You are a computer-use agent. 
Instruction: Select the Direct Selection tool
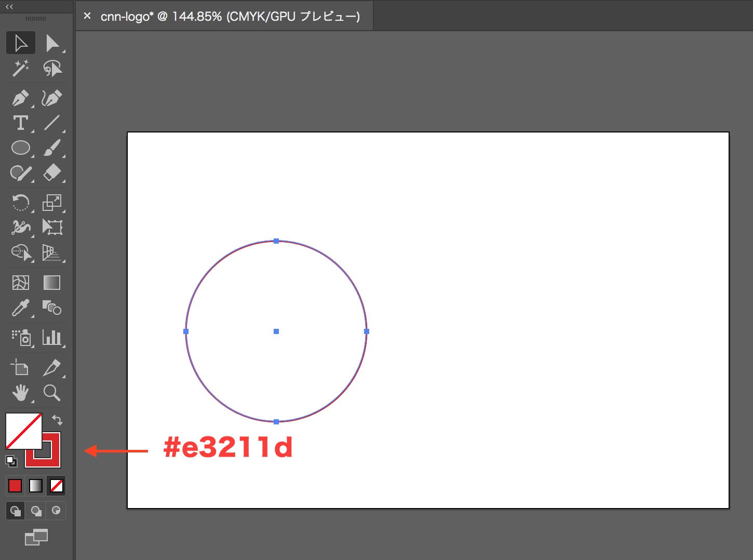click(52, 43)
